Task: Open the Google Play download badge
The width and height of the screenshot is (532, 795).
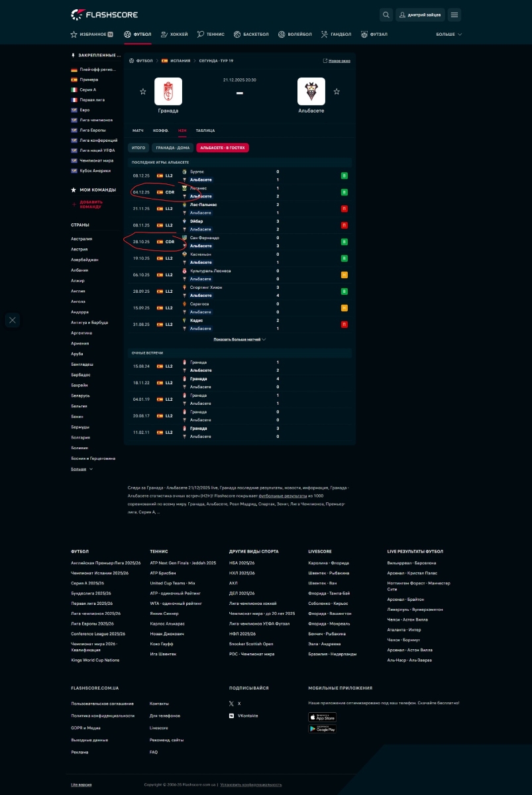Action: pos(322,729)
